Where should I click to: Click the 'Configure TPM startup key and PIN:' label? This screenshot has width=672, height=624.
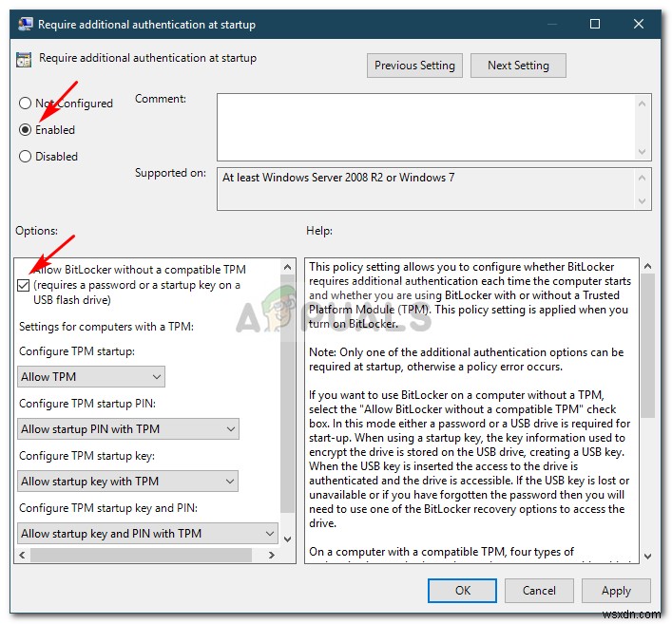tap(108, 508)
